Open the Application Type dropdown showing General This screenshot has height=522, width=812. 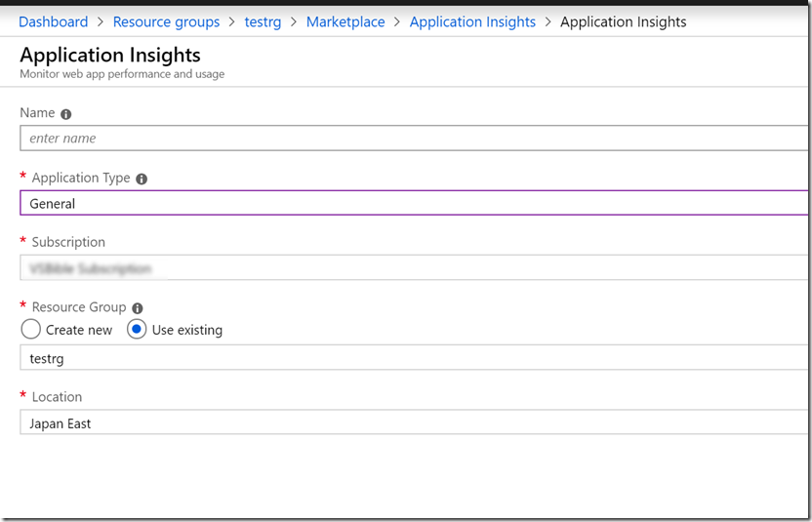click(x=416, y=203)
